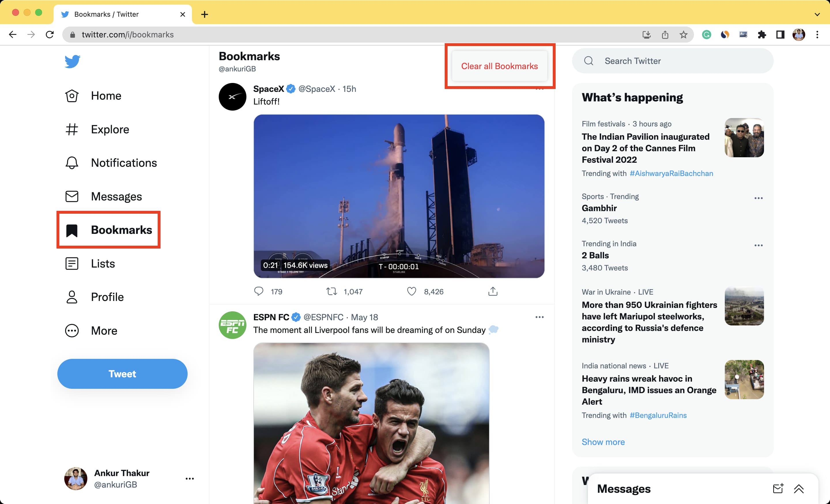Image resolution: width=830 pixels, height=504 pixels.
Task: Expand the Messages drawer
Action: pyautogui.click(x=799, y=488)
